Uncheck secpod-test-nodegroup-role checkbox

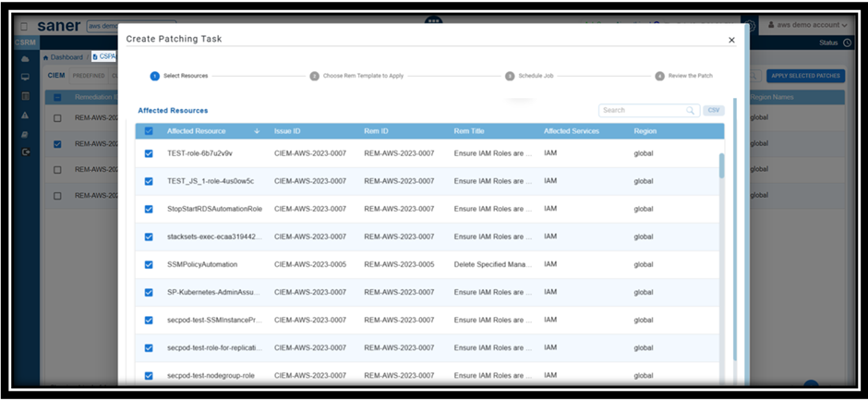[149, 375]
